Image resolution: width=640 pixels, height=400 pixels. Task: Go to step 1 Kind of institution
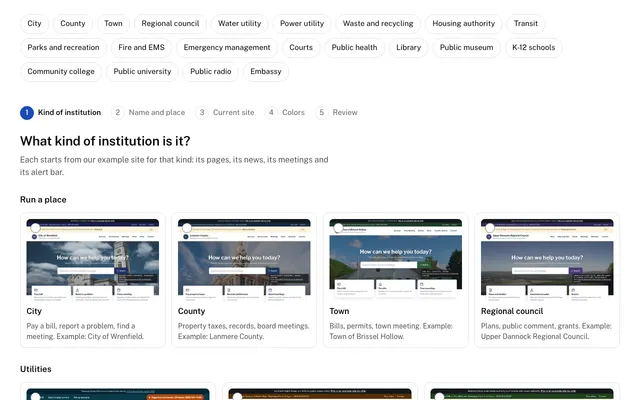(60, 113)
